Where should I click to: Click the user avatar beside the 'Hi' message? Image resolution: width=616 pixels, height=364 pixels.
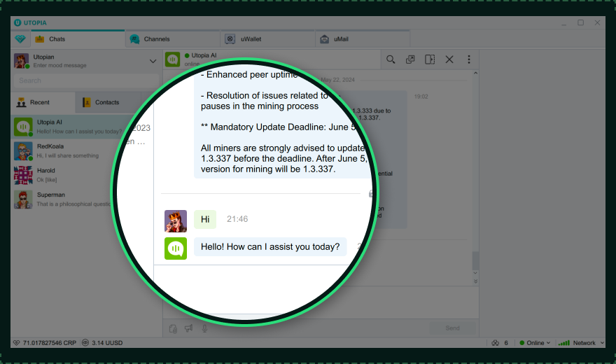(x=176, y=221)
